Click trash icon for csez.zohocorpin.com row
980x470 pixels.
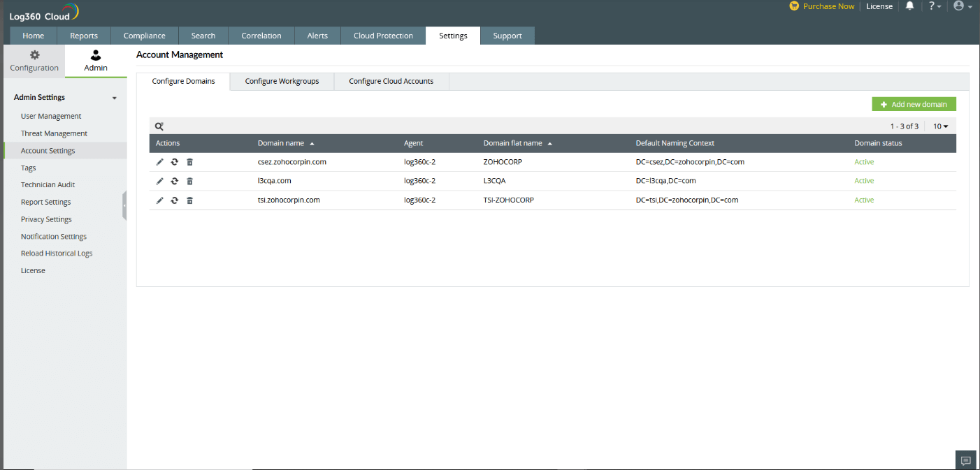pos(189,162)
